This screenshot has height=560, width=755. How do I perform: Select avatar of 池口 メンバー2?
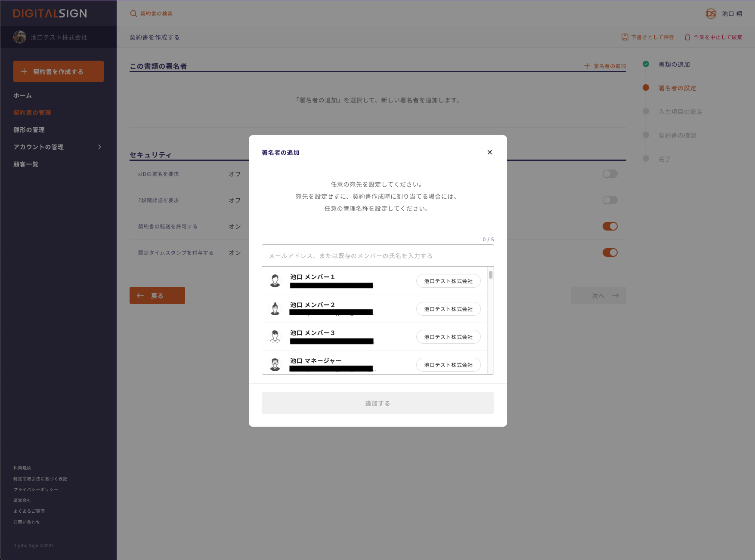275,309
